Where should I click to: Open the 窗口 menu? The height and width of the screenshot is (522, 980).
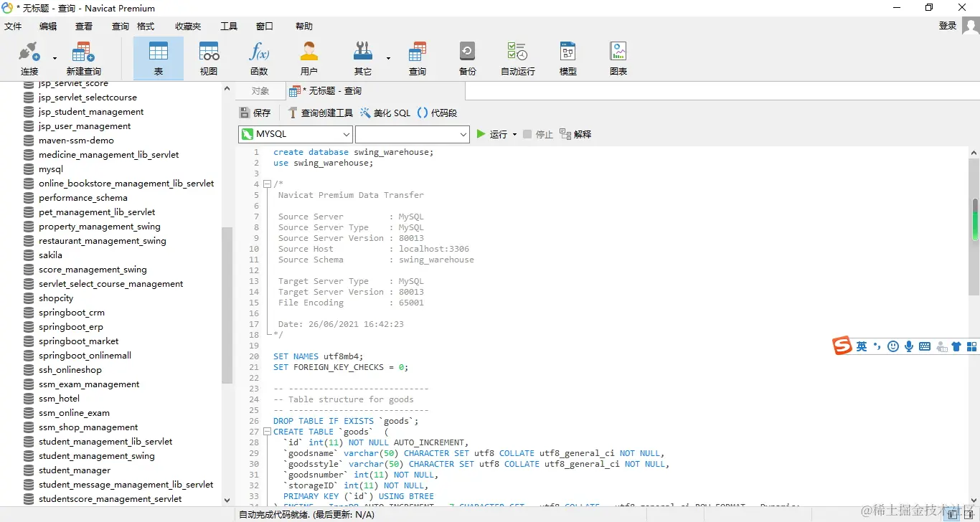click(265, 26)
